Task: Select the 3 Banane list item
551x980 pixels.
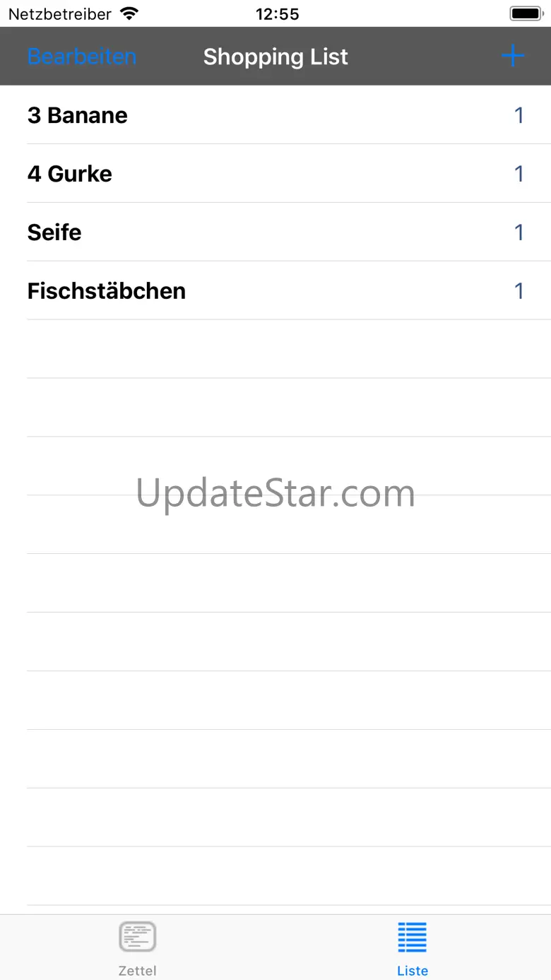Action: (x=275, y=115)
